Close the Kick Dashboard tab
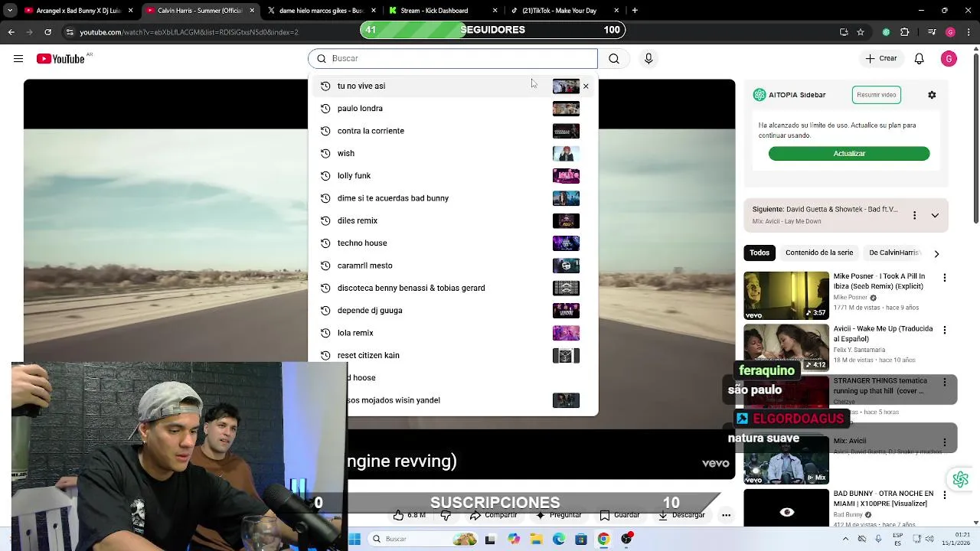The width and height of the screenshot is (980, 551). (495, 11)
